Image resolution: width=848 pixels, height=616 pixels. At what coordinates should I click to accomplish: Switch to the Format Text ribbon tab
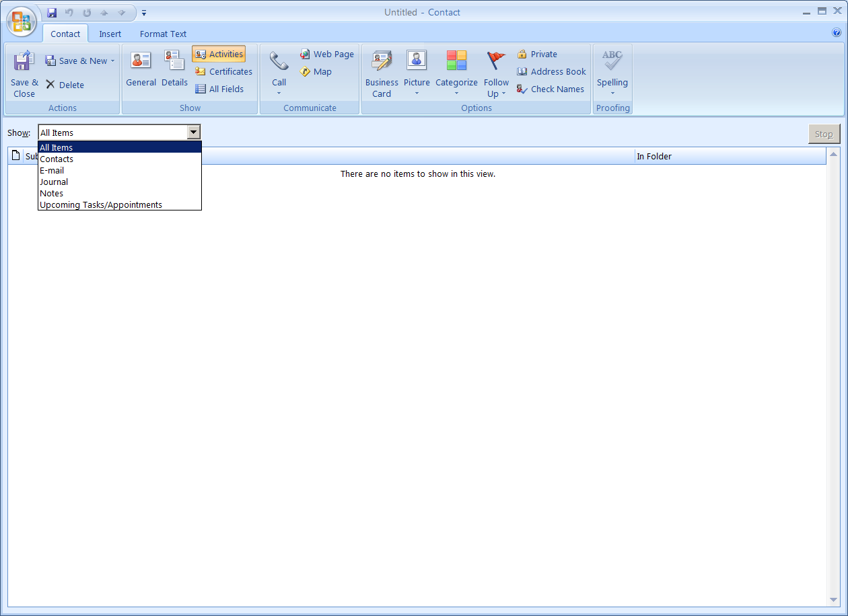[164, 34]
